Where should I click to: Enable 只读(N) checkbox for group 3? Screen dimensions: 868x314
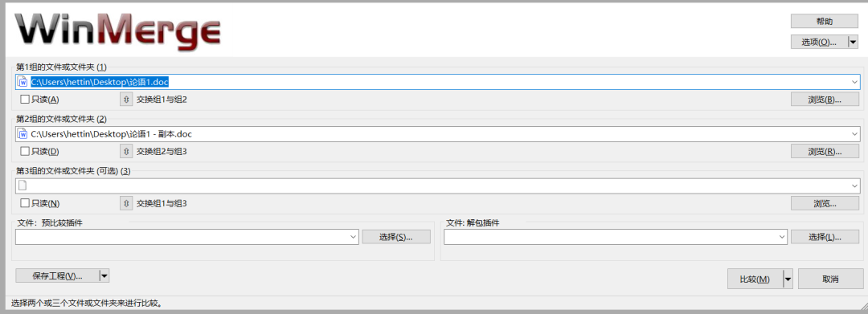click(24, 203)
